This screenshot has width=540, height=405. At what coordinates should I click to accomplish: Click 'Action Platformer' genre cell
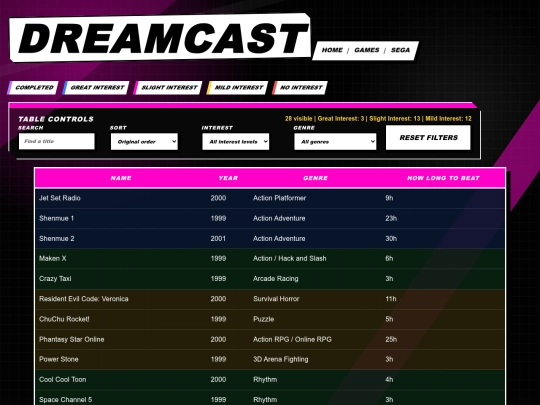pos(279,198)
